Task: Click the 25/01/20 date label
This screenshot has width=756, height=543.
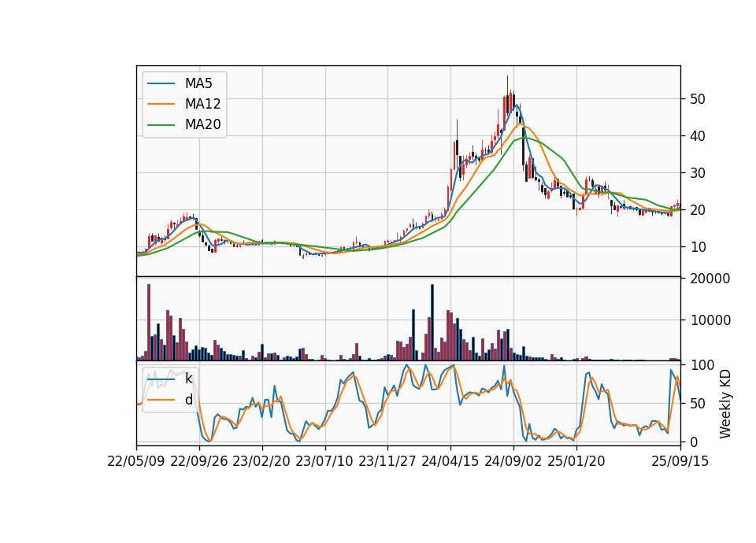Action: tap(576, 461)
